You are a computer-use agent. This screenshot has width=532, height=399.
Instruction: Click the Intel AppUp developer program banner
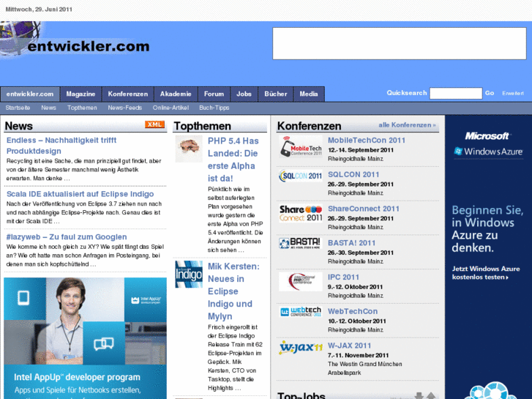tap(85, 338)
